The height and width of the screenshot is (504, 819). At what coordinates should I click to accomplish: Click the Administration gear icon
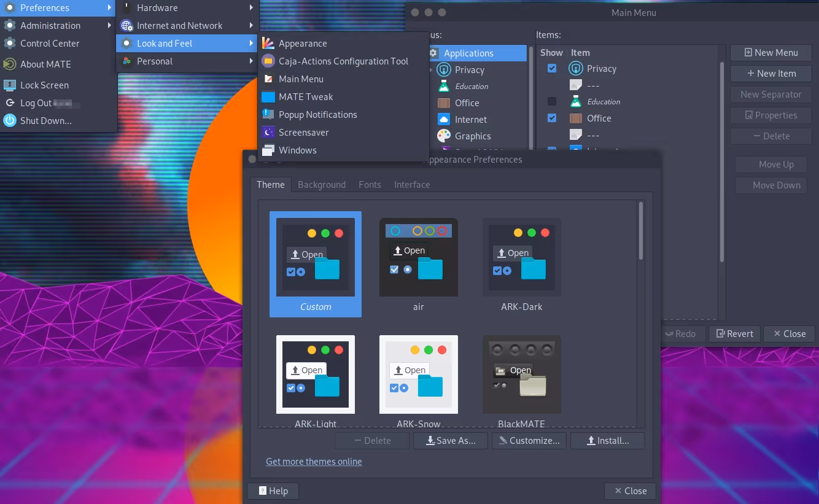(9, 26)
